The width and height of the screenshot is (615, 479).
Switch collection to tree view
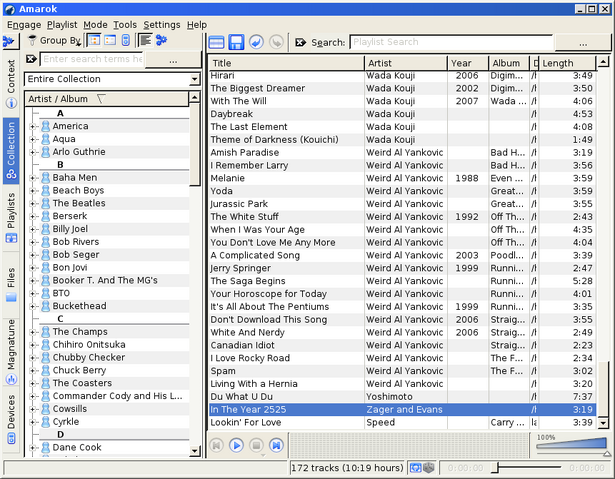(94, 40)
